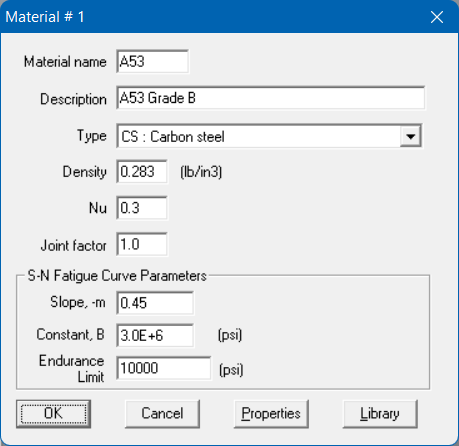459x446 pixels.
Task: Open the Type dropdown arrow
Action: pos(411,136)
